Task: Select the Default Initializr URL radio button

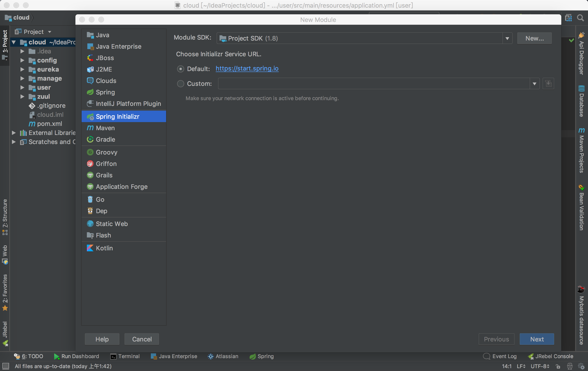Action: pyautogui.click(x=180, y=69)
